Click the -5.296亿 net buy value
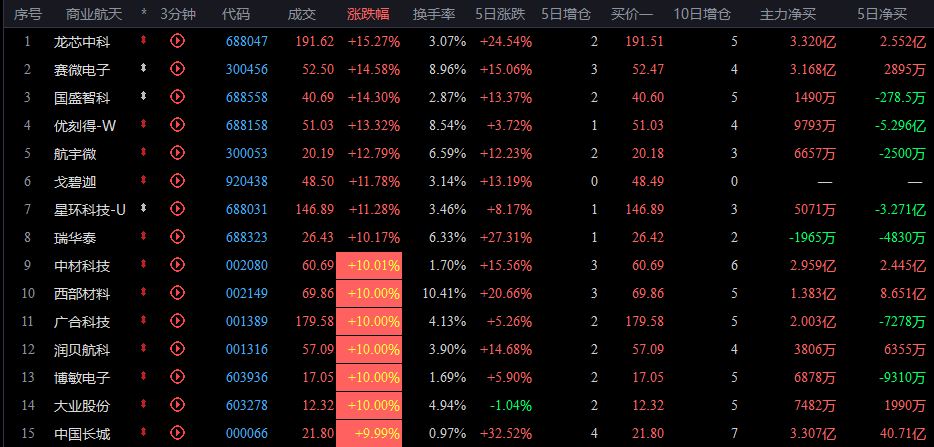The height and width of the screenshot is (447, 934). tap(900, 126)
